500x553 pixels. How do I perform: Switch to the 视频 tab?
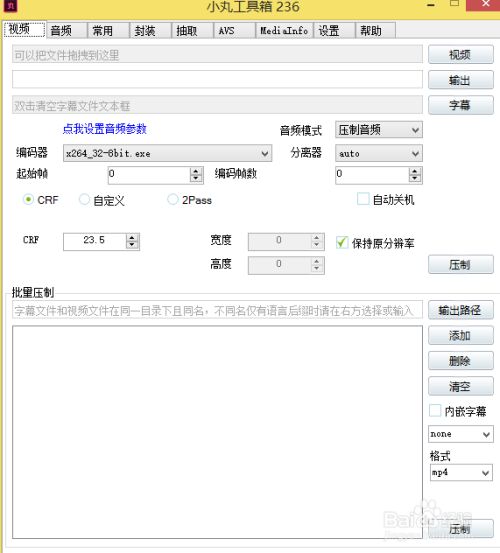(24, 30)
